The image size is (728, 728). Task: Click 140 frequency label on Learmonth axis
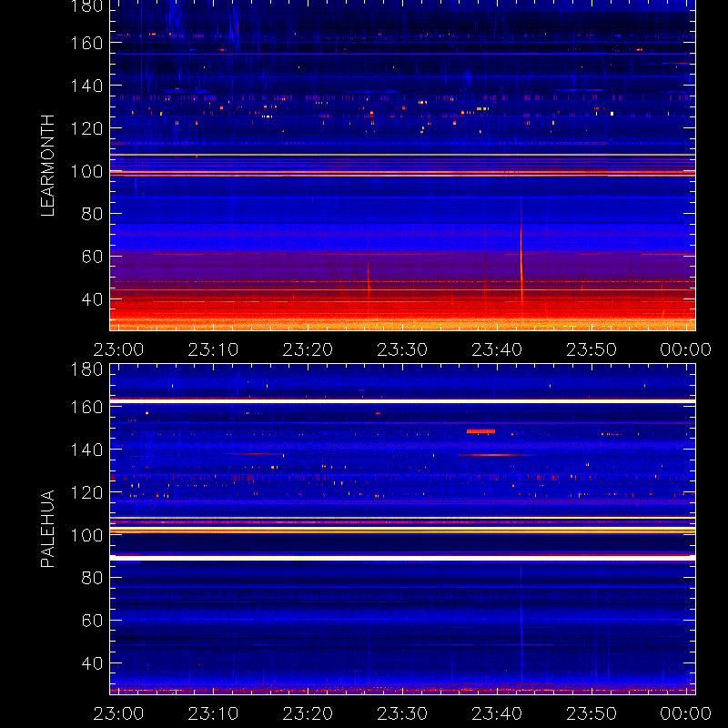point(86,86)
